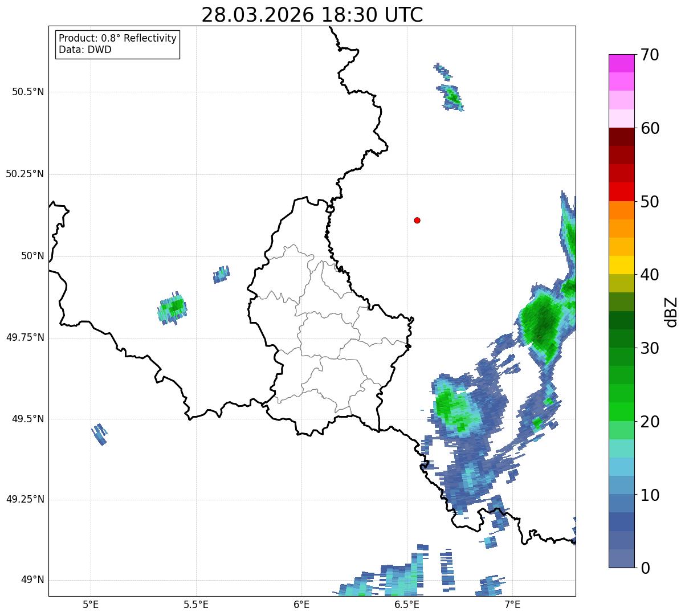Click the 6°E longitude label

click(301, 604)
